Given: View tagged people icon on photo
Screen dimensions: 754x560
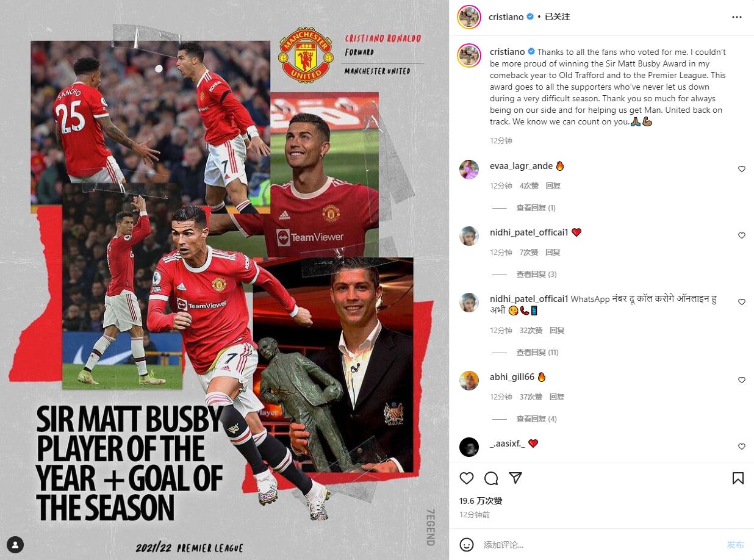Looking at the screenshot, I should (15, 544).
